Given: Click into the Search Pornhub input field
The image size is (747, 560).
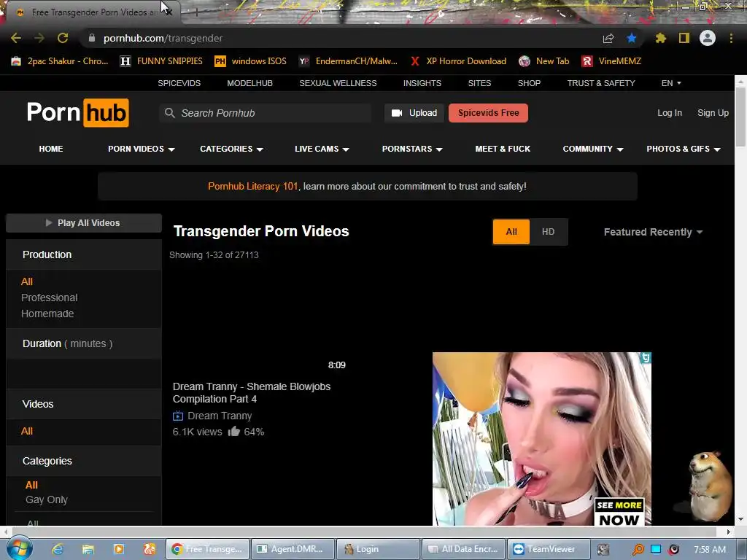Looking at the screenshot, I should click(x=274, y=113).
